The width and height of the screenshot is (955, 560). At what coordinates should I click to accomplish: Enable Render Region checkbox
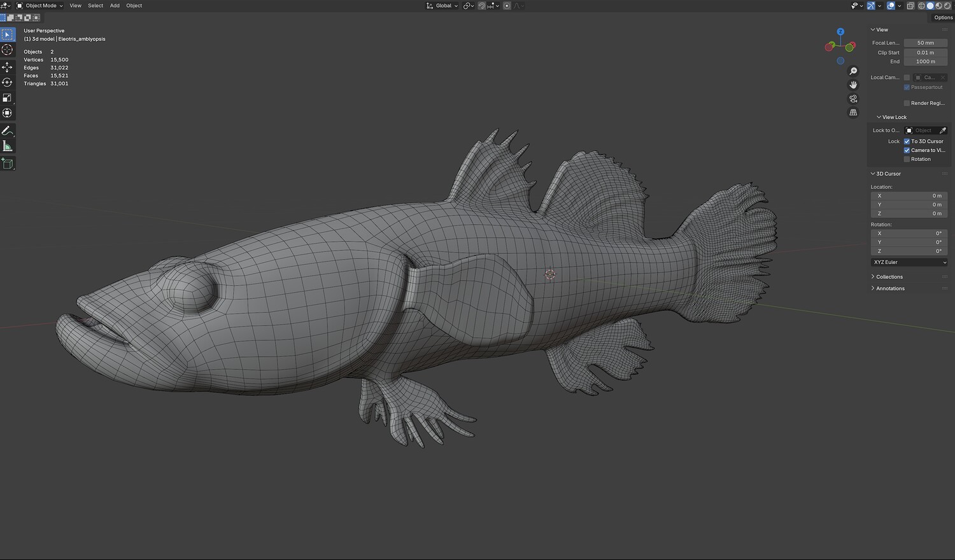(907, 103)
